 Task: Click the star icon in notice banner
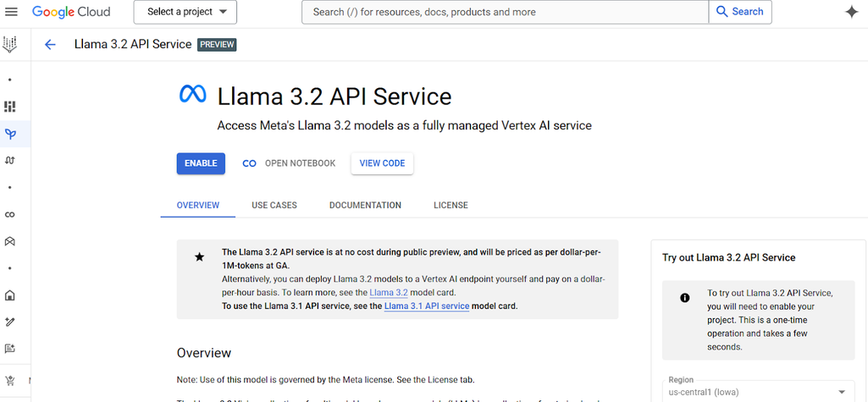coord(199,257)
